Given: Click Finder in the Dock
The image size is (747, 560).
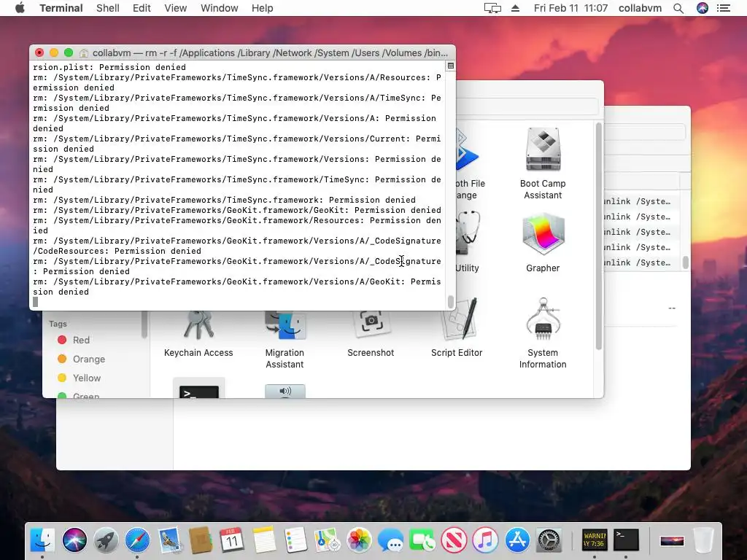Looking at the screenshot, I should pyautogui.click(x=42, y=540).
